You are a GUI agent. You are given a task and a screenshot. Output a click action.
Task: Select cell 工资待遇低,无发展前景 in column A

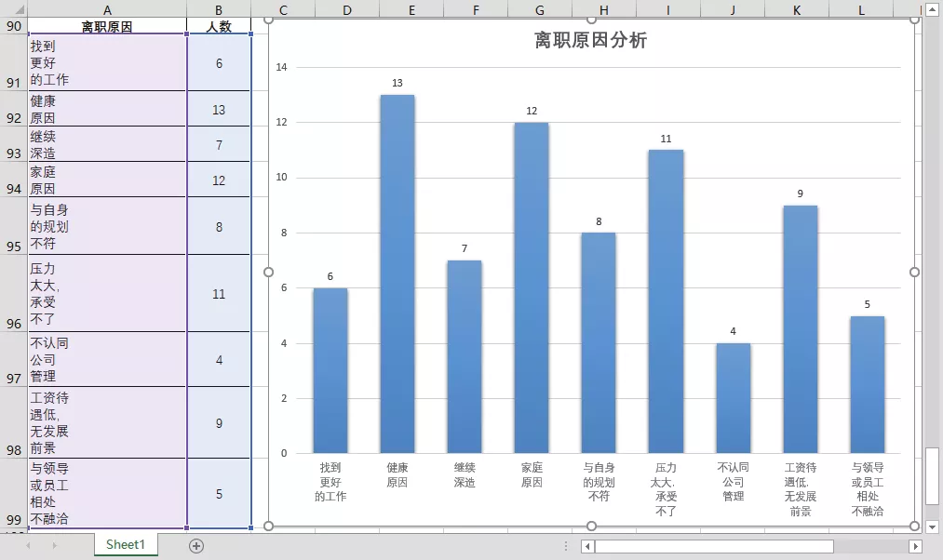tap(107, 422)
